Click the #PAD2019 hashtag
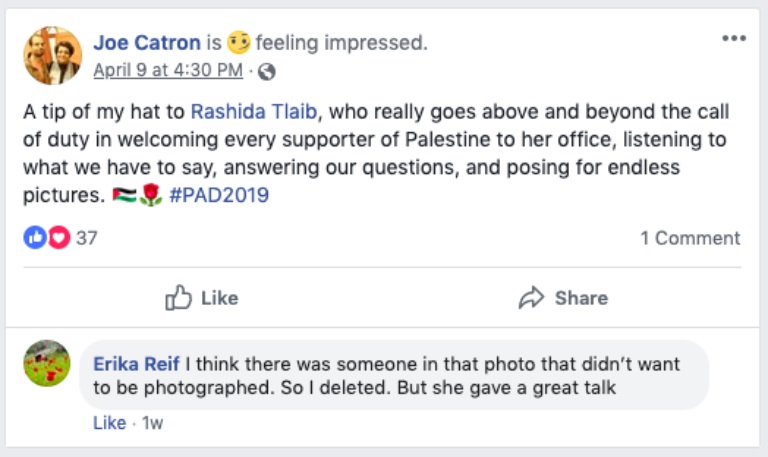768x457 pixels. [219, 195]
